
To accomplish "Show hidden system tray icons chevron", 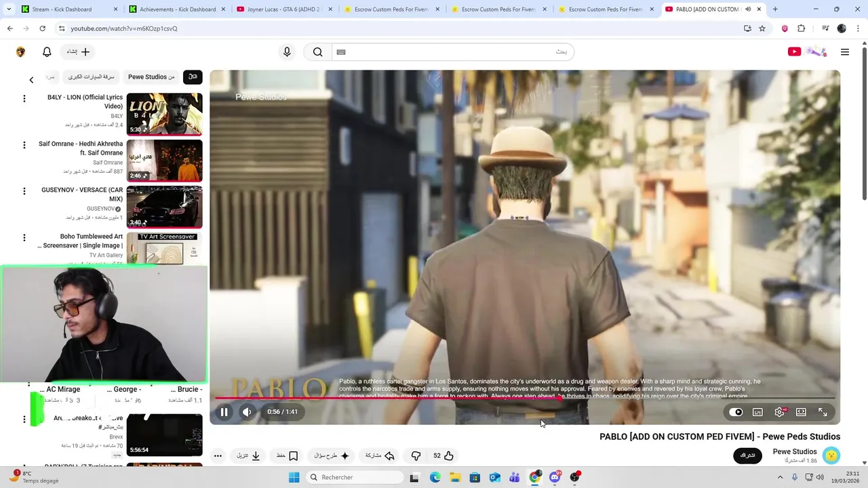I will [780, 478].
